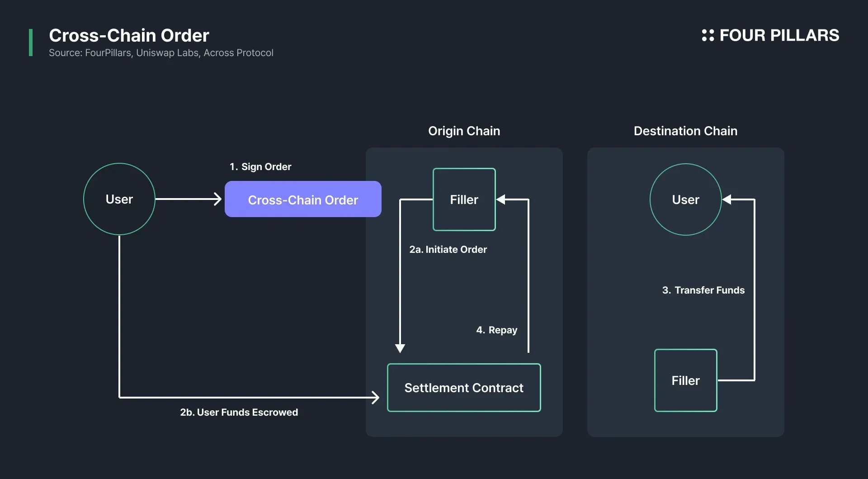The height and width of the screenshot is (479, 868).
Task: Select the Destination Chain panel header
Action: tap(685, 131)
